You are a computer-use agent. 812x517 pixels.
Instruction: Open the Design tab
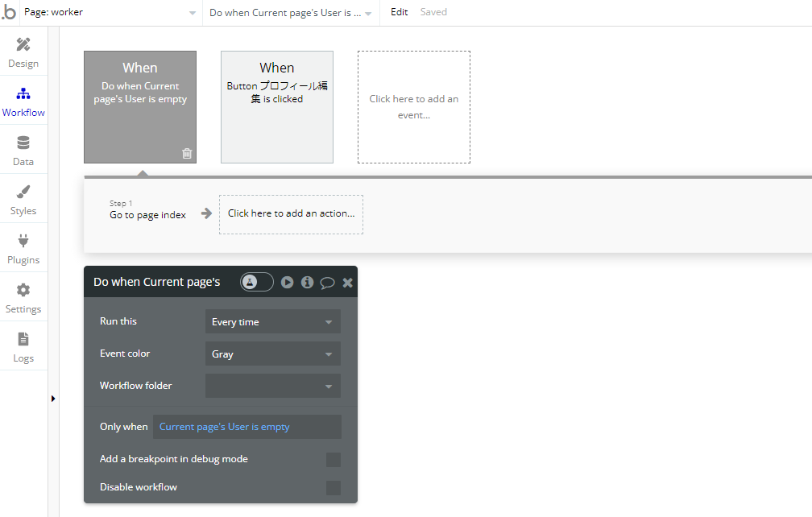[23, 52]
